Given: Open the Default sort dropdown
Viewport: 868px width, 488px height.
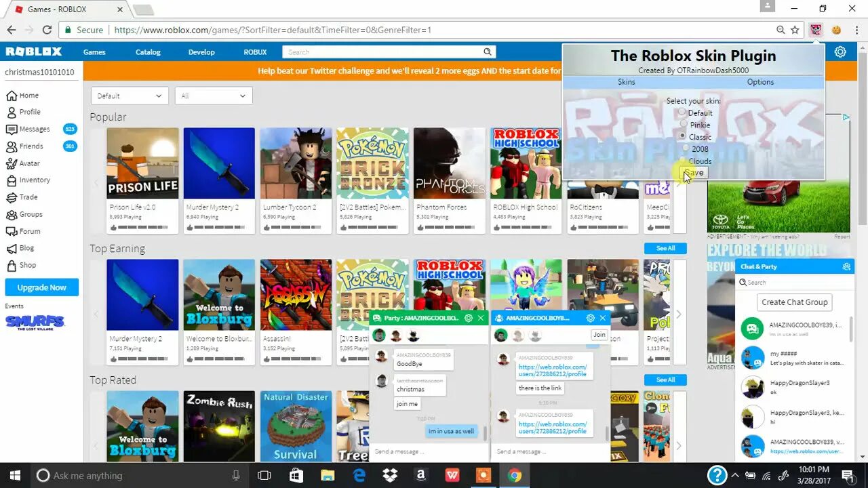Looking at the screenshot, I should click(x=130, y=96).
